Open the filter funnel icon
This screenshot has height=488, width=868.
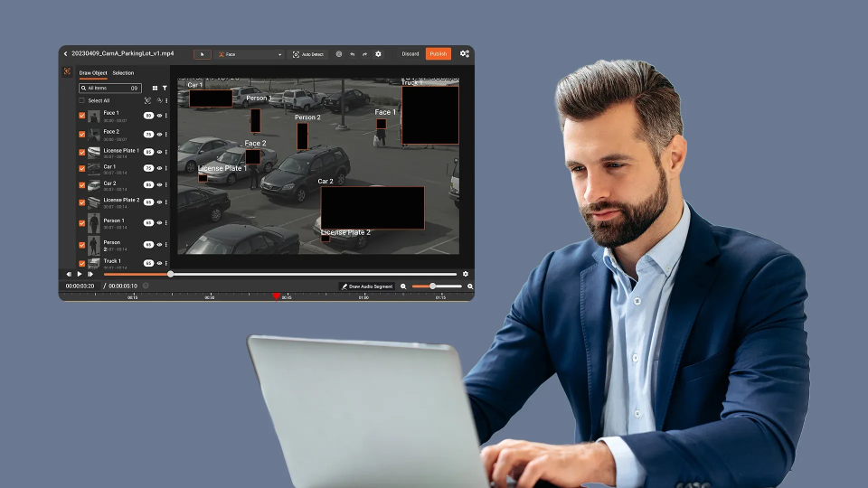[165, 88]
